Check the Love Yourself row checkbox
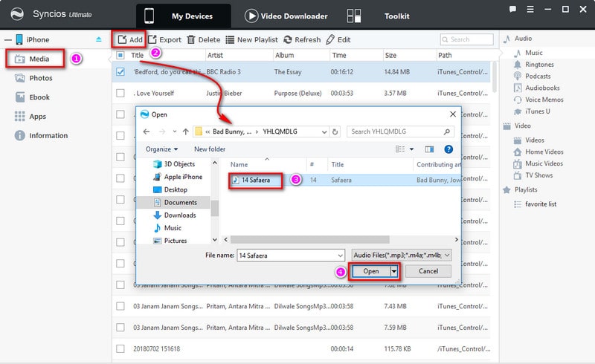This screenshot has height=364, width=595. 120,93
